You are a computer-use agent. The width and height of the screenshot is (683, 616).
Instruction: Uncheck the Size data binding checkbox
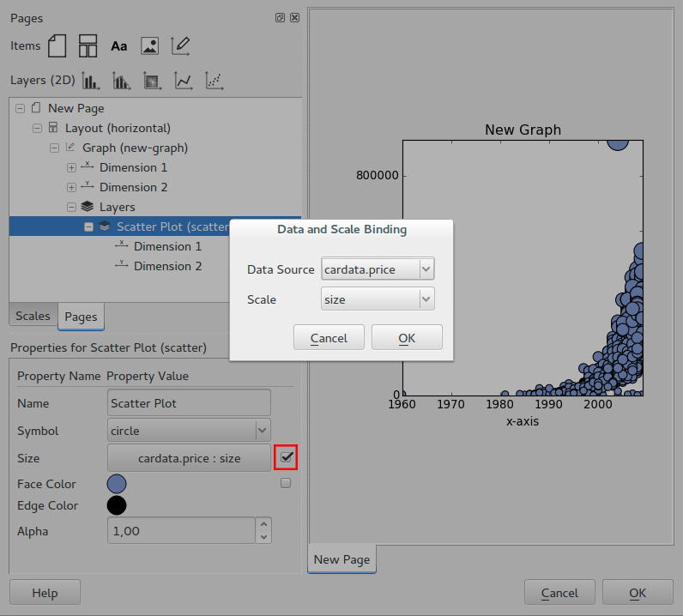(286, 458)
